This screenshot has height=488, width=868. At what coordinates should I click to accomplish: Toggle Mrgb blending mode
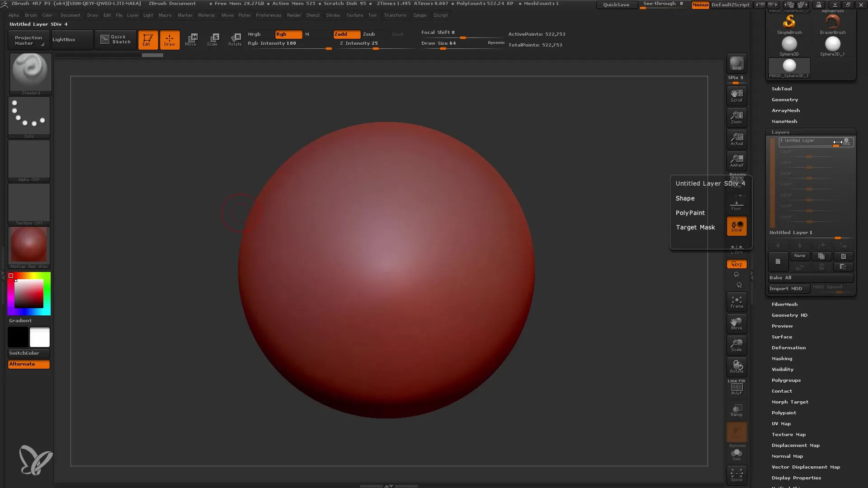coord(255,34)
